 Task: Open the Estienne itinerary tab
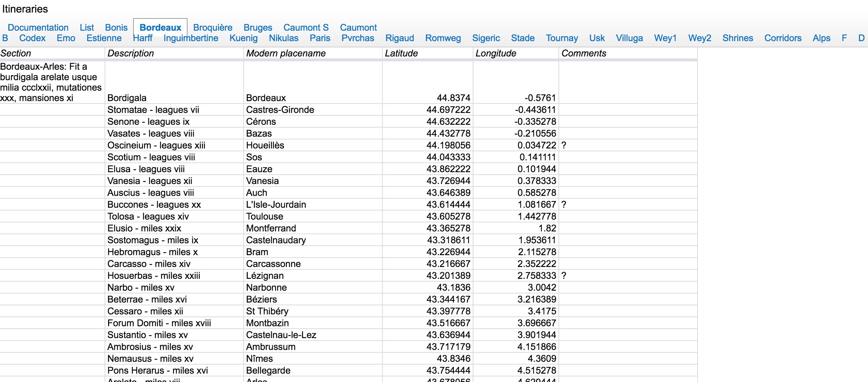pos(104,38)
